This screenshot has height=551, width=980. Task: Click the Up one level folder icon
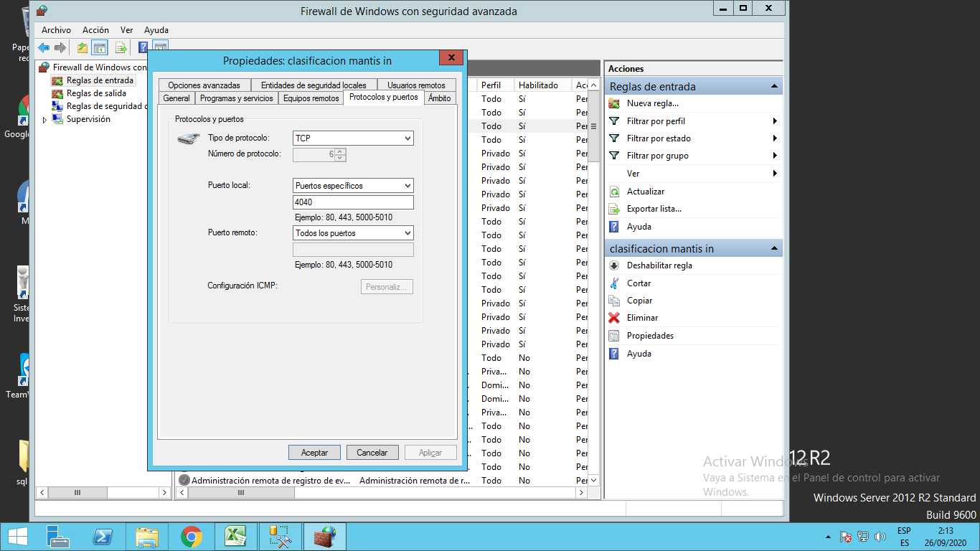click(83, 47)
